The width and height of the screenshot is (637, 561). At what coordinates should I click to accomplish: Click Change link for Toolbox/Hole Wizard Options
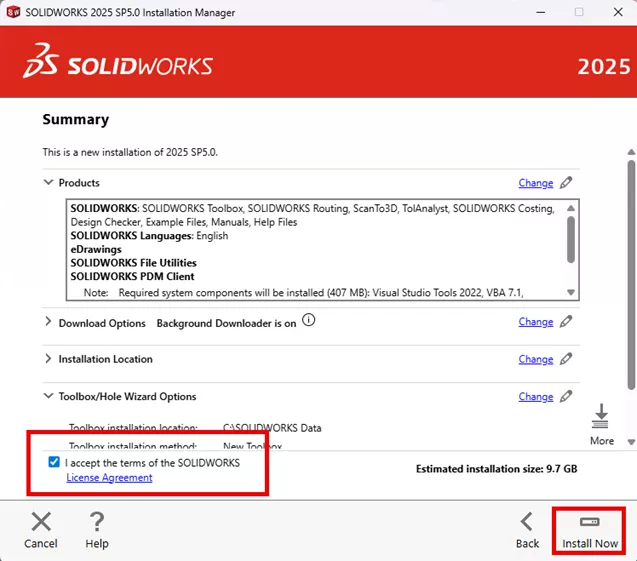pyautogui.click(x=535, y=397)
